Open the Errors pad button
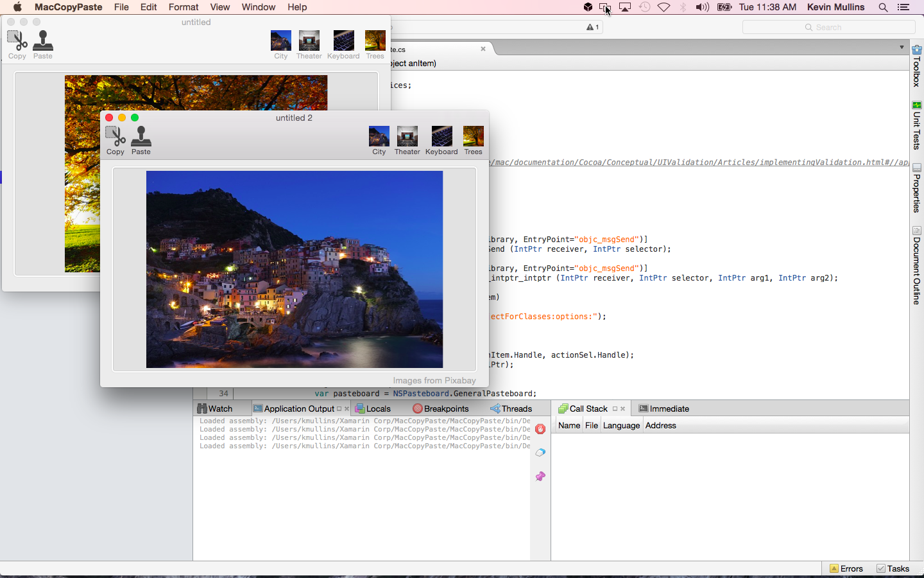Image resolution: width=924 pixels, height=578 pixels. coord(846,568)
